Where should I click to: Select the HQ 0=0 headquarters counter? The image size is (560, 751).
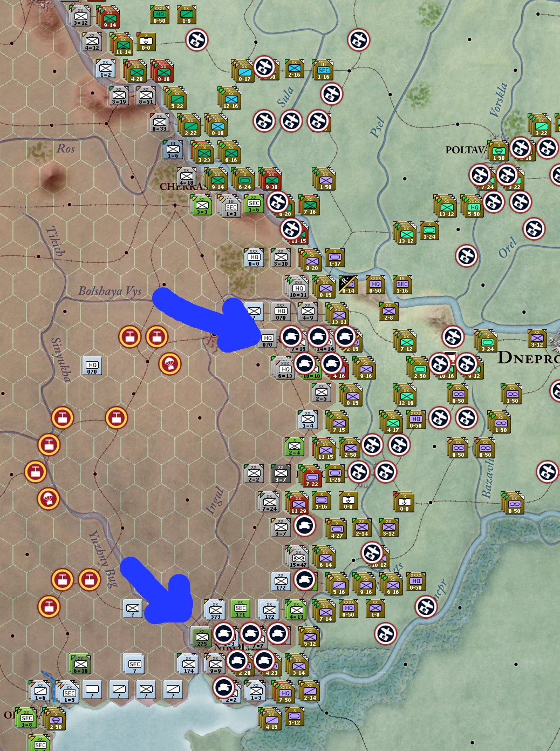coord(254,258)
